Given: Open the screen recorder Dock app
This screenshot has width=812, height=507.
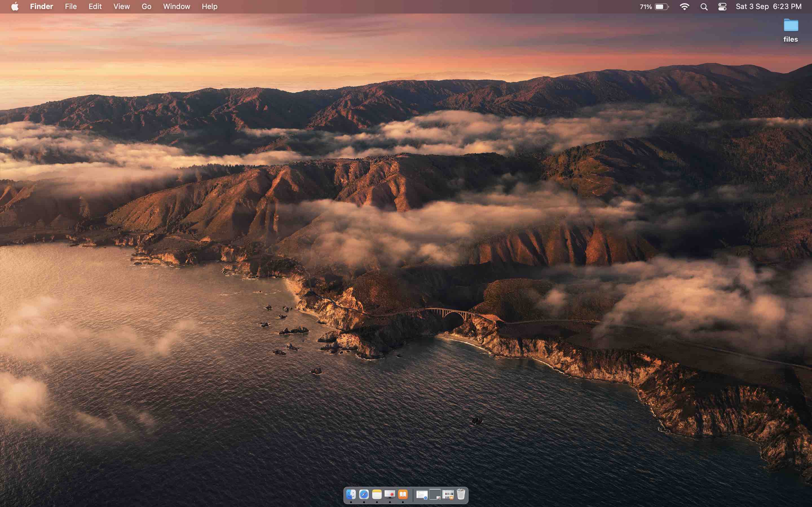Looking at the screenshot, I should click(x=390, y=494).
